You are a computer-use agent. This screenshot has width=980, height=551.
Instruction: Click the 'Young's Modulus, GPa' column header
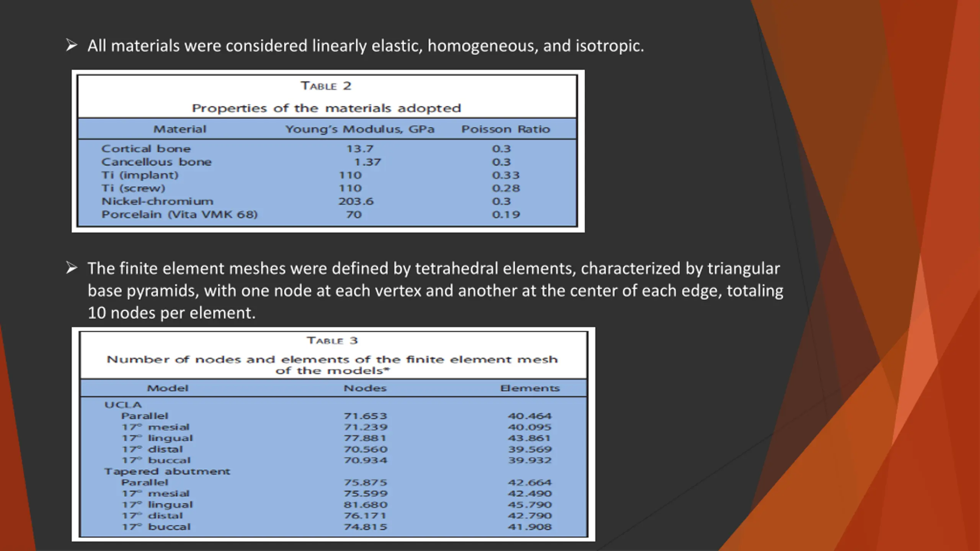pyautogui.click(x=360, y=129)
